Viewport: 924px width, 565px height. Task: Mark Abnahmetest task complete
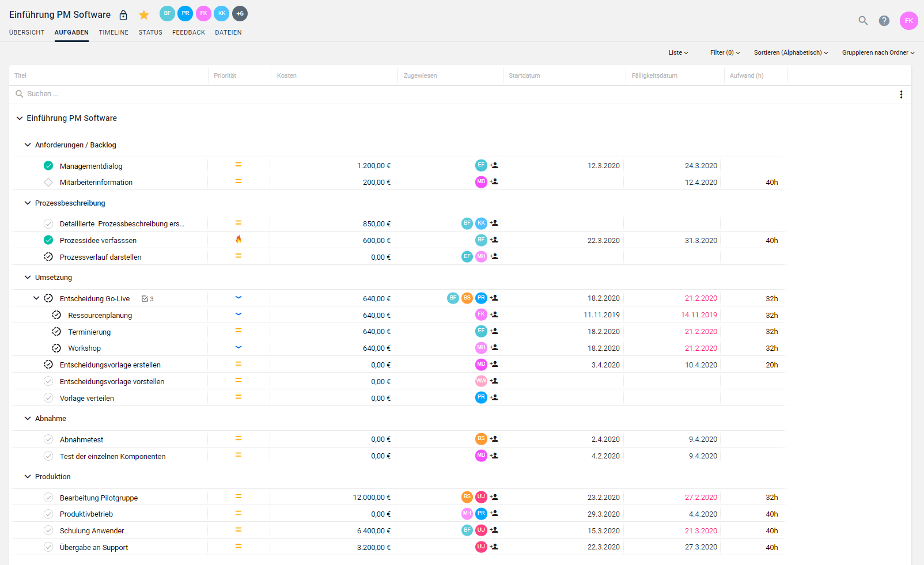point(48,439)
